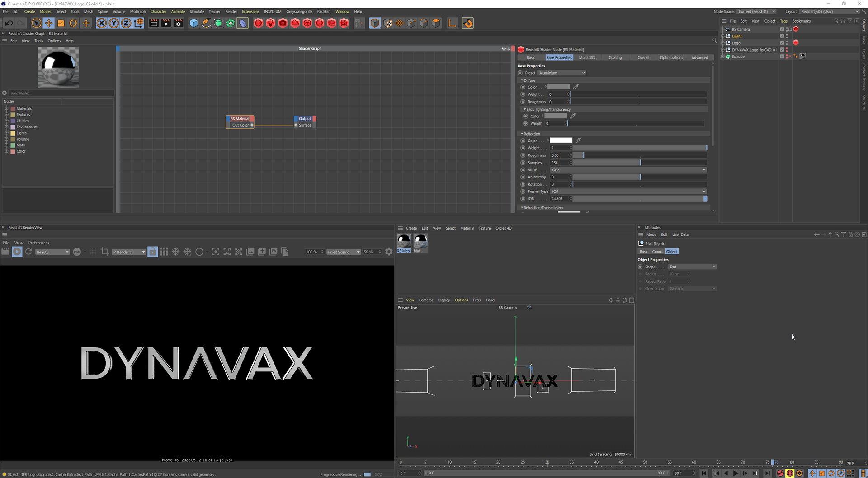Open the Beauty AOV dropdown

click(x=52, y=252)
